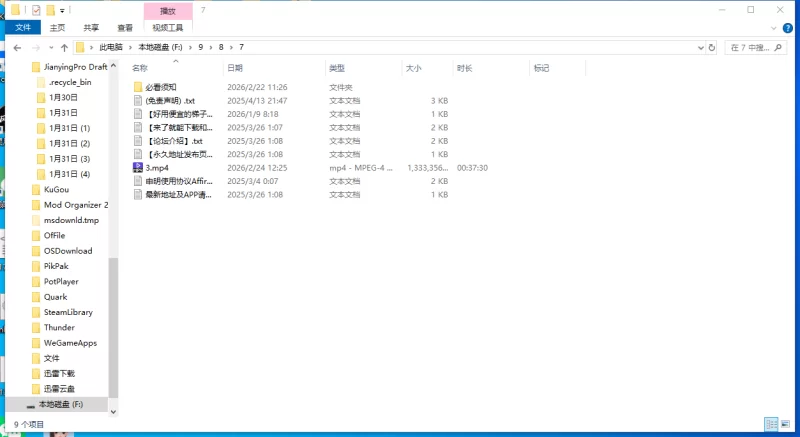Select Thunder folder in navigation tree
Screen dimensions: 800x437
pyautogui.click(x=53, y=327)
